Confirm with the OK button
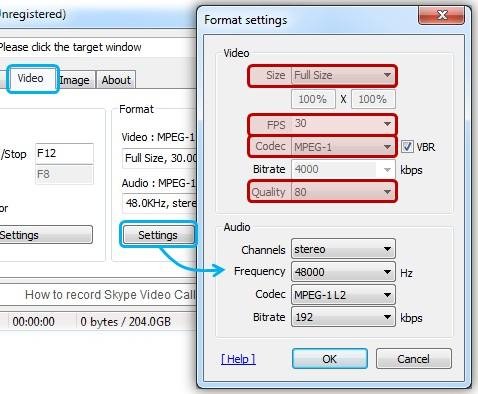 coord(330,359)
